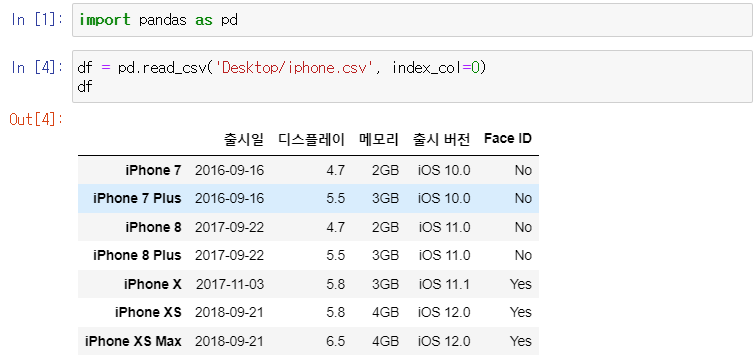Select the 출시일 column header
The width and height of the screenshot is (754, 360).
coord(244,139)
